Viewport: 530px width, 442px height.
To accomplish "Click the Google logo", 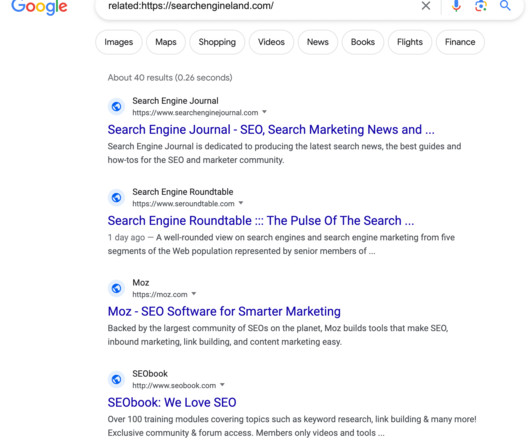I will tap(39, 7).
